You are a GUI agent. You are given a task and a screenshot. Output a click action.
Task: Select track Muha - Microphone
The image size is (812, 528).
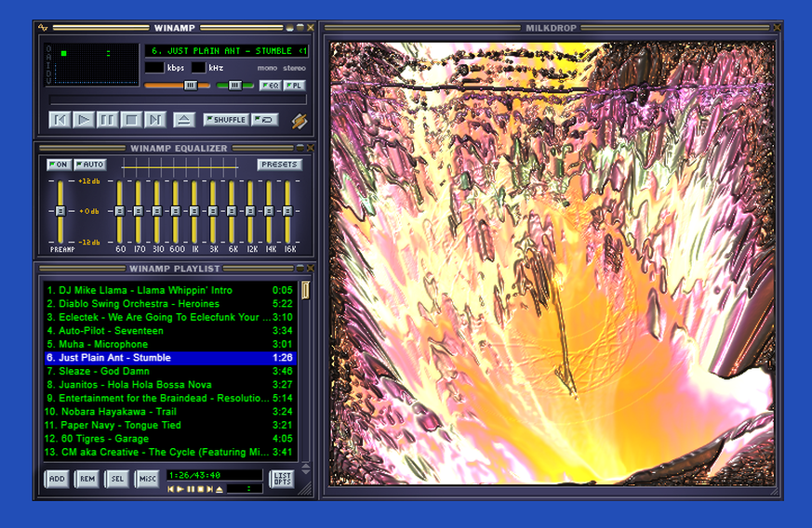[x=170, y=344]
